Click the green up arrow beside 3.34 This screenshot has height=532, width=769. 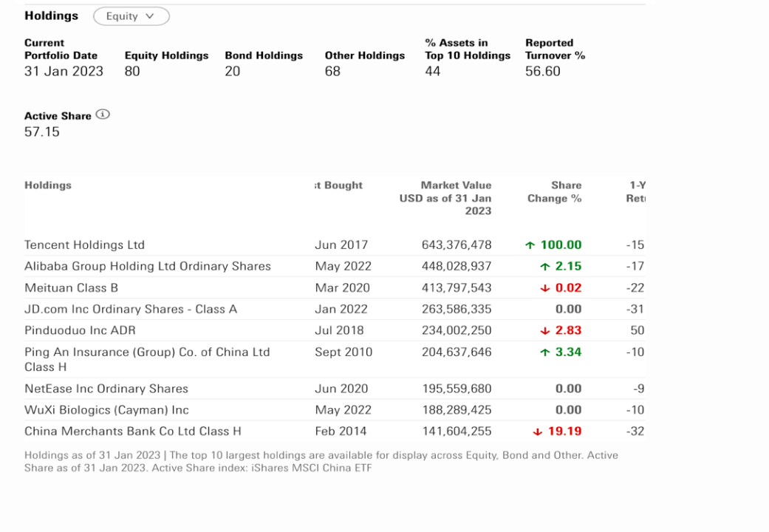pos(545,352)
